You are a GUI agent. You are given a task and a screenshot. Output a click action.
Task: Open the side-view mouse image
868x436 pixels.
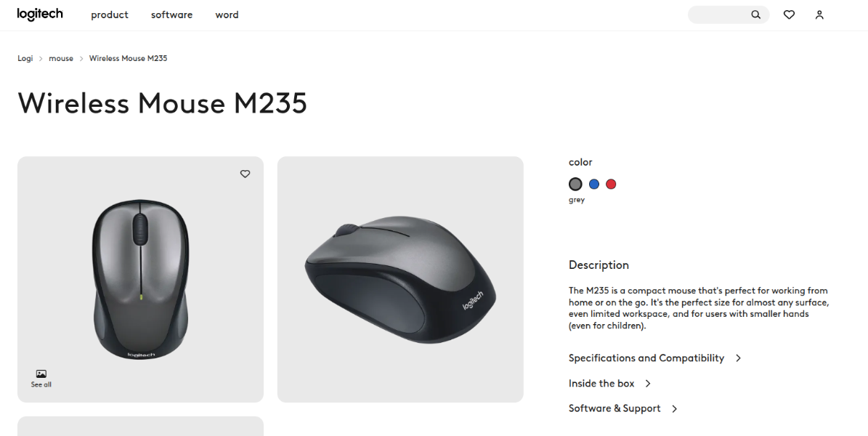400,280
